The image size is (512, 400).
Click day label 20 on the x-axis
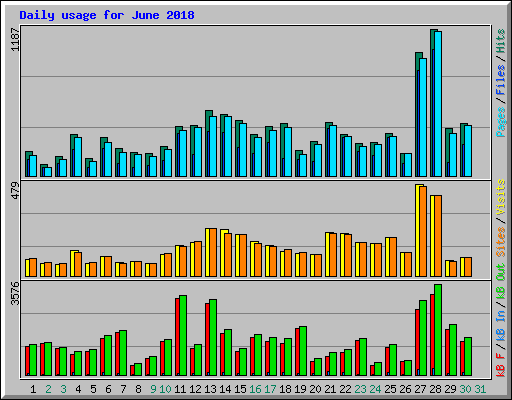(x=315, y=389)
